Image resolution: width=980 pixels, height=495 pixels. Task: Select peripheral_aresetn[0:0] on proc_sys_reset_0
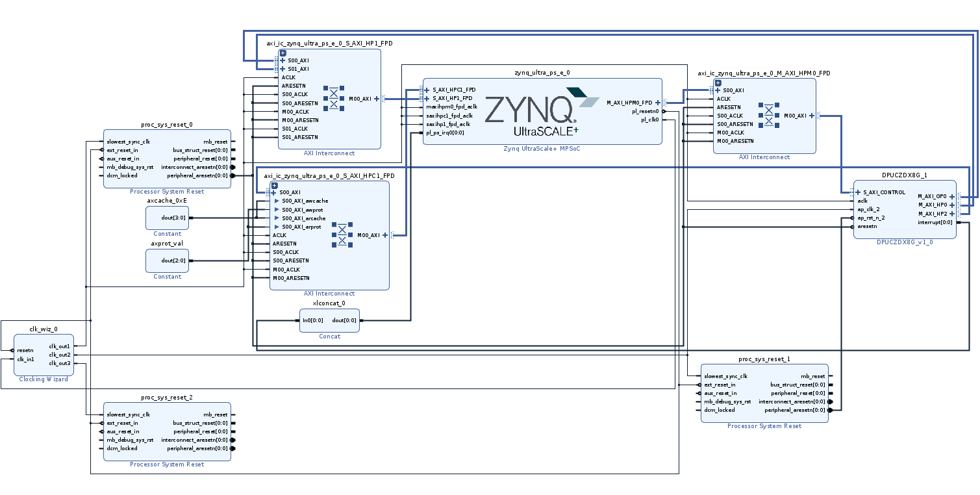tap(197, 175)
